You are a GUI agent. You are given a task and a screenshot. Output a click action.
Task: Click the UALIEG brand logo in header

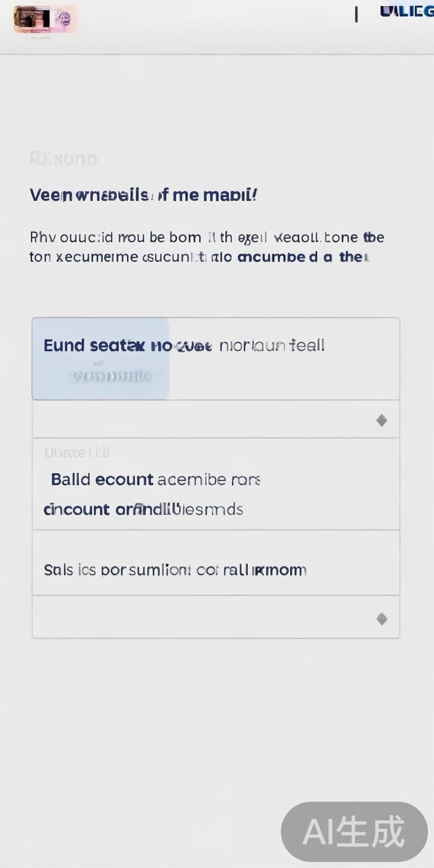(406, 11)
